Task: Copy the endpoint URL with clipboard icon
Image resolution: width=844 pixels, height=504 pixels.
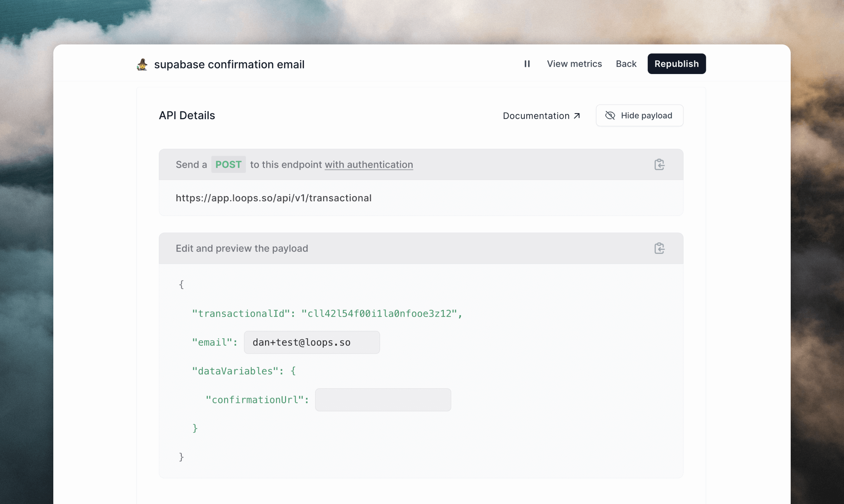Action: [659, 165]
